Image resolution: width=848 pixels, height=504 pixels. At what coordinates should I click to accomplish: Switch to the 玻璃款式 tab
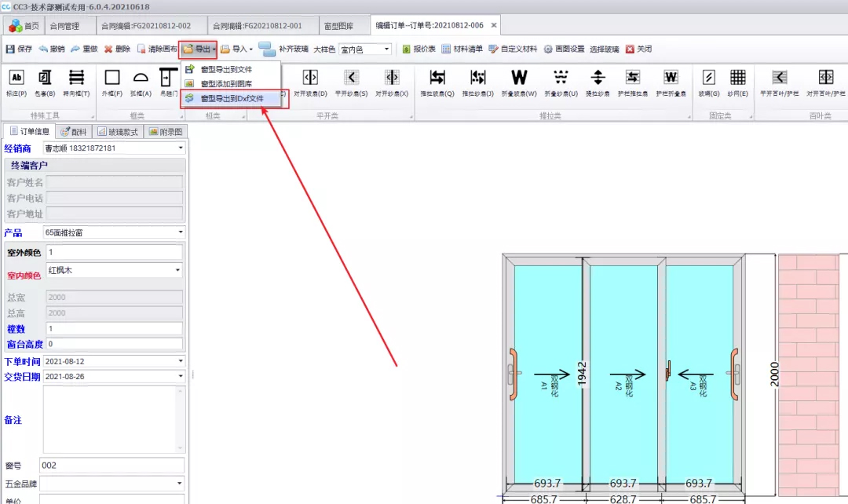[119, 131]
